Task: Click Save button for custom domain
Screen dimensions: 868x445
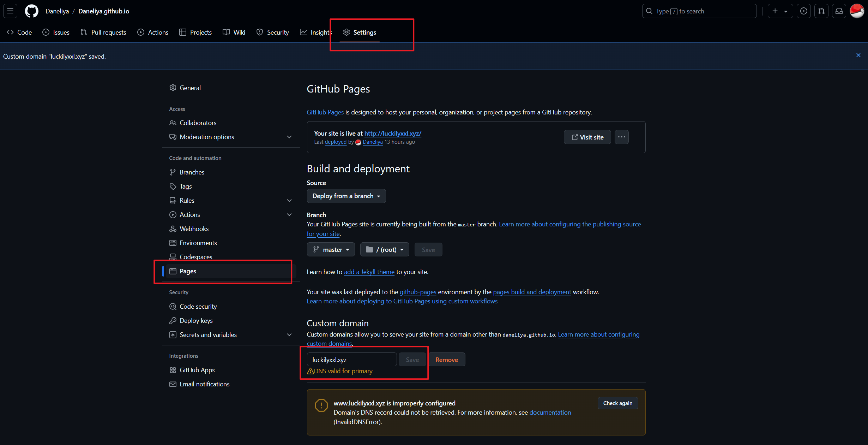Action: pos(412,360)
